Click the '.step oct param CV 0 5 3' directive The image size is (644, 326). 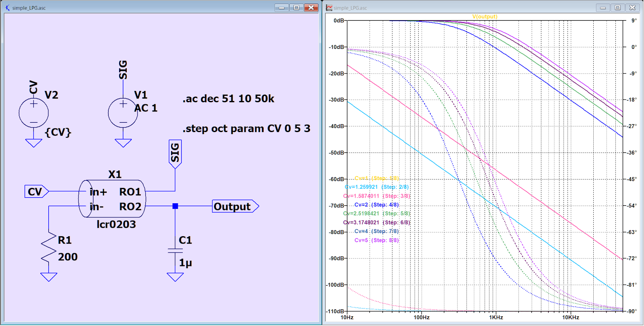tap(246, 128)
